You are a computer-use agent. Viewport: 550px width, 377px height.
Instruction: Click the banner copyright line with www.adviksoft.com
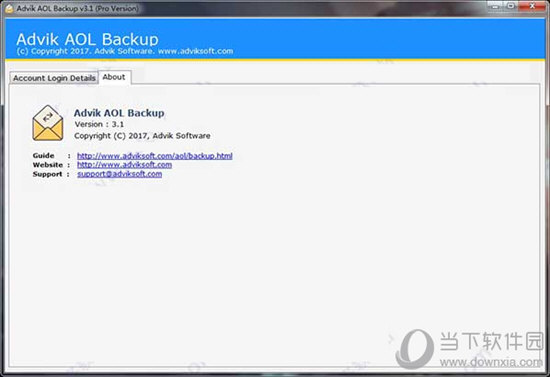click(x=125, y=51)
